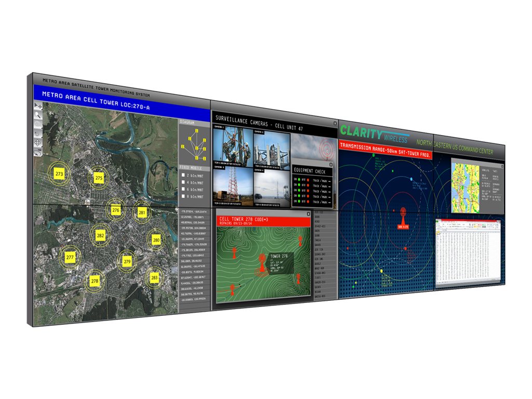Activate the magnifier zoom tool

click(38, 115)
